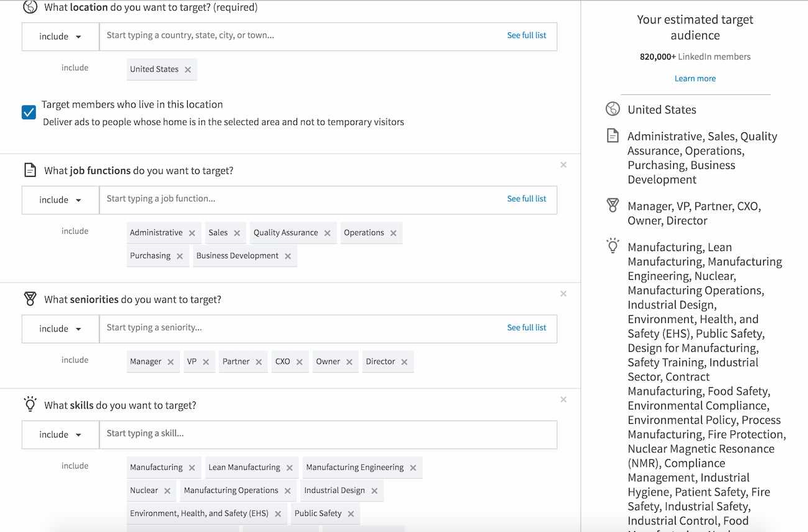Viewport: 808px width, 532px height.
Task: Click Learn more about target audience
Action: (695, 78)
